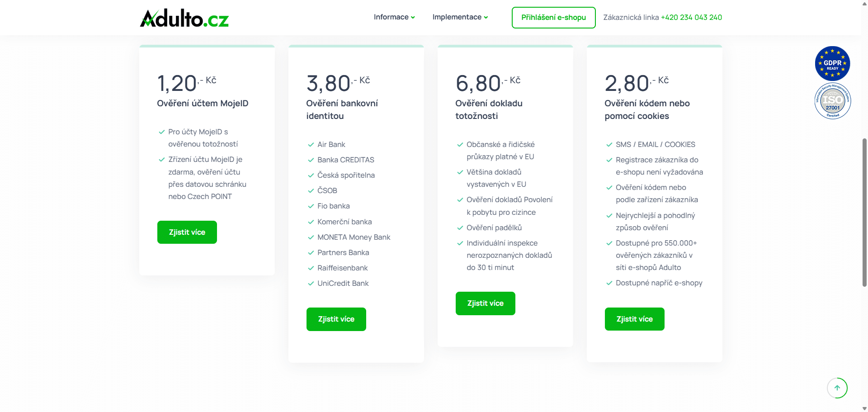The width and height of the screenshot is (868, 412).
Task: Open the GDPR Ready badge
Action: [832, 63]
